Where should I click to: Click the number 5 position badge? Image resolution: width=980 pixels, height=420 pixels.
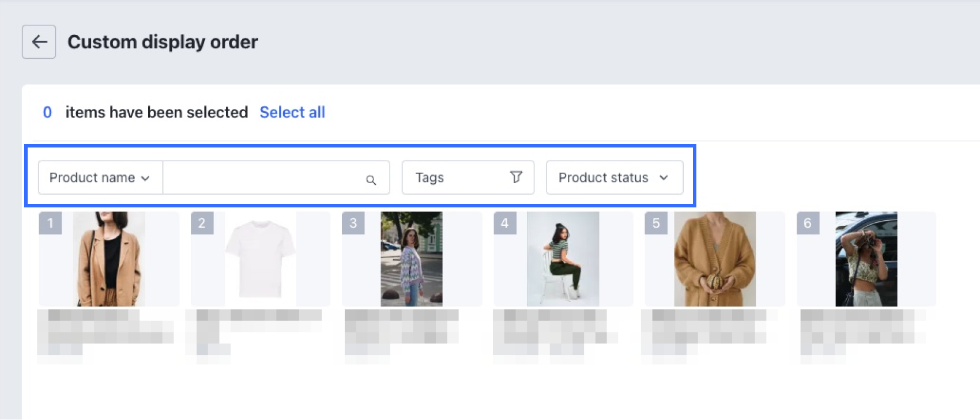(656, 223)
